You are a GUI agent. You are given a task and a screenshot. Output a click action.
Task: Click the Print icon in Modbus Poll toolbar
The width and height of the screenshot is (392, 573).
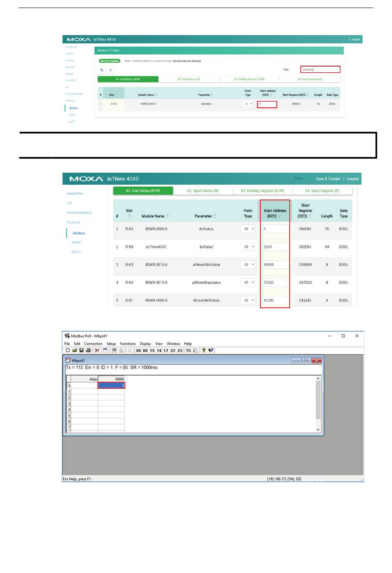click(x=88, y=350)
